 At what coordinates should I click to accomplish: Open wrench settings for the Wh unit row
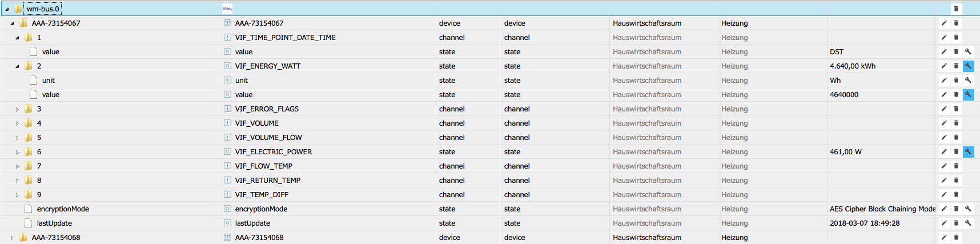click(x=968, y=80)
